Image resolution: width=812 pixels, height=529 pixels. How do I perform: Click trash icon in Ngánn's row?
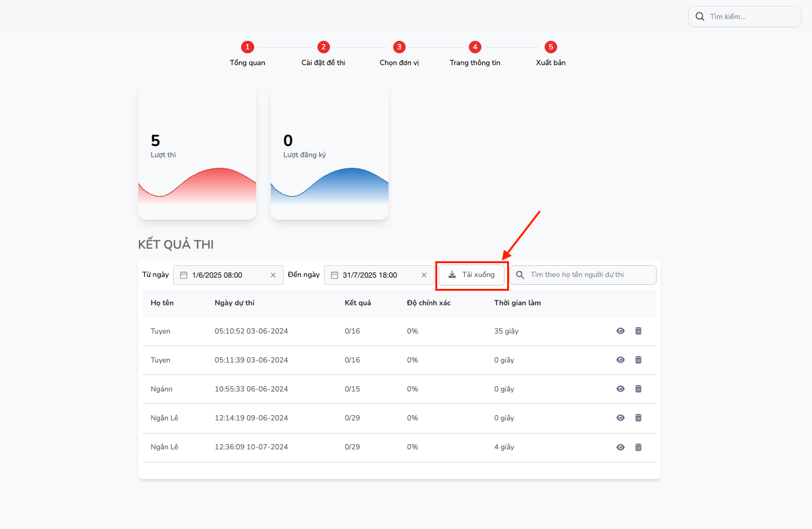click(x=638, y=389)
